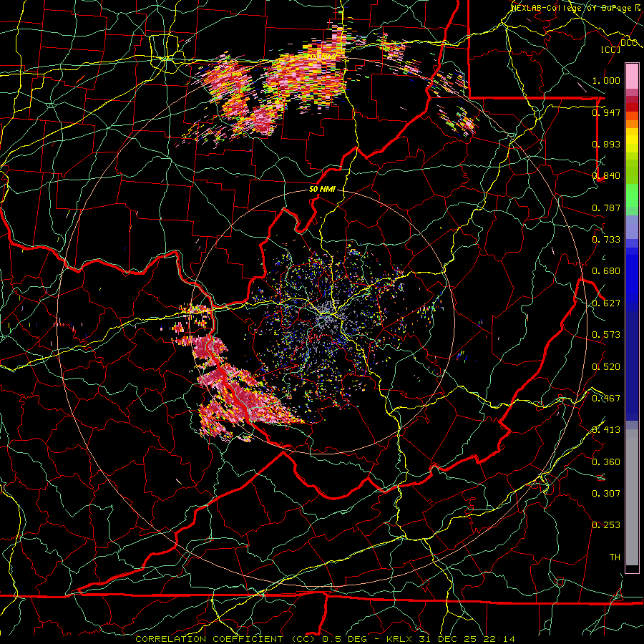The width and height of the screenshot is (644, 644).
Task: Click the DCC label above the scale
Action: click(x=629, y=43)
